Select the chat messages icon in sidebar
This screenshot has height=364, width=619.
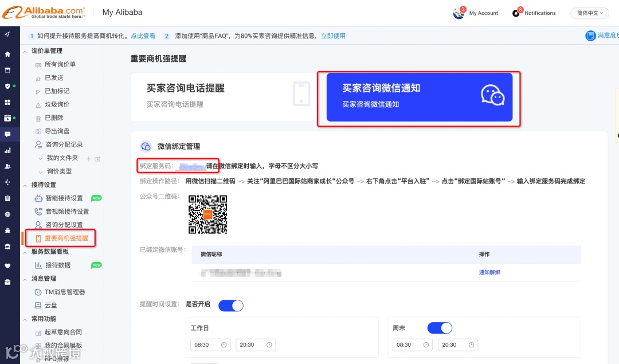tap(7, 134)
